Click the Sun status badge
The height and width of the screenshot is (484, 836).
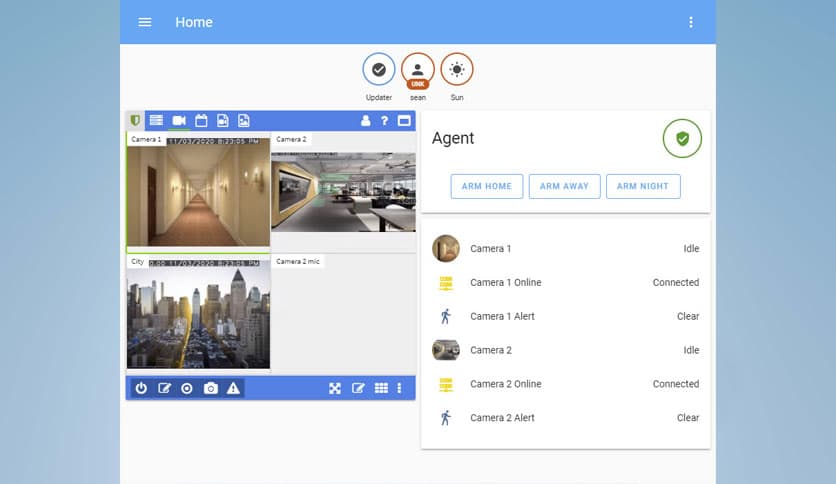(457, 70)
